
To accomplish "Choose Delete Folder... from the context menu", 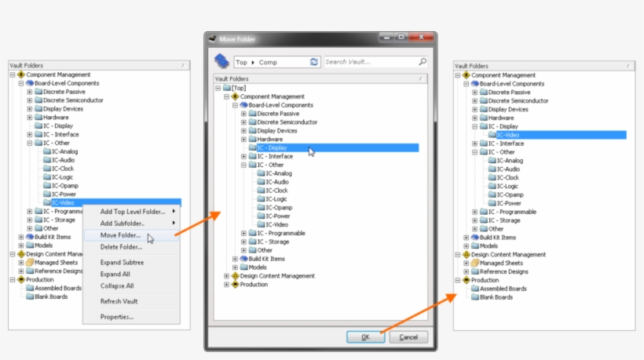I will 121,247.
